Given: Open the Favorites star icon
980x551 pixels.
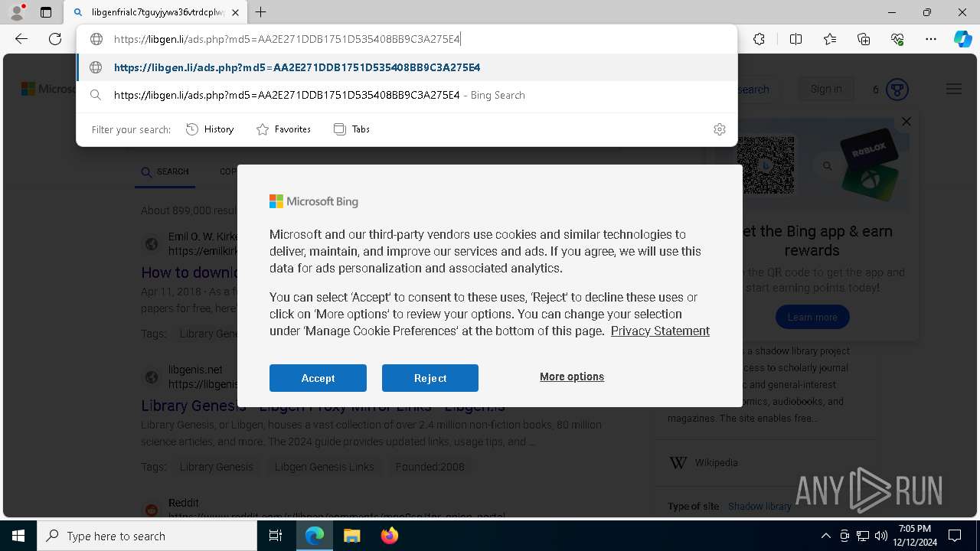Looking at the screenshot, I should (830, 39).
